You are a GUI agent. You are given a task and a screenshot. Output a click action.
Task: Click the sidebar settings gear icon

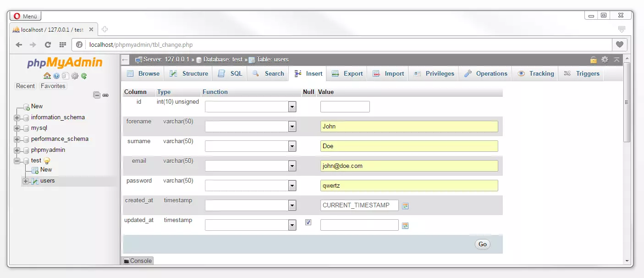(75, 76)
